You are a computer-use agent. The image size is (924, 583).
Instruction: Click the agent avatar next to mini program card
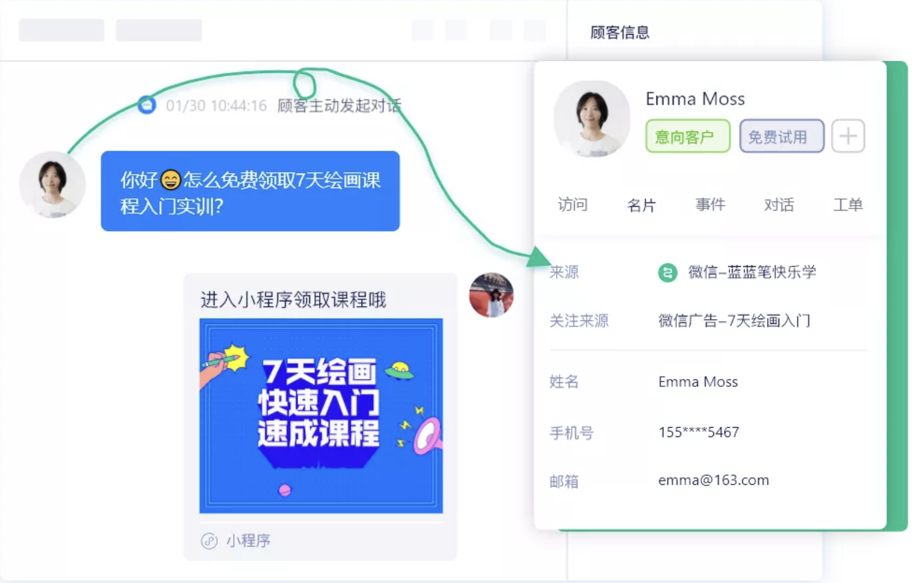point(491,295)
